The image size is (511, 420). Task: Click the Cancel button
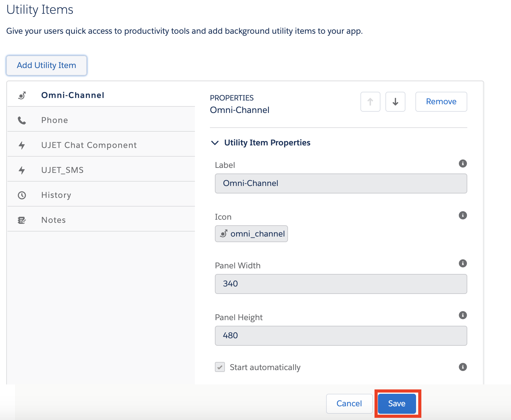[349, 403]
